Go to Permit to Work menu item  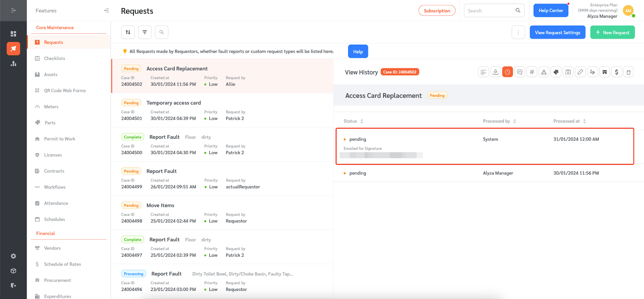[x=60, y=139]
